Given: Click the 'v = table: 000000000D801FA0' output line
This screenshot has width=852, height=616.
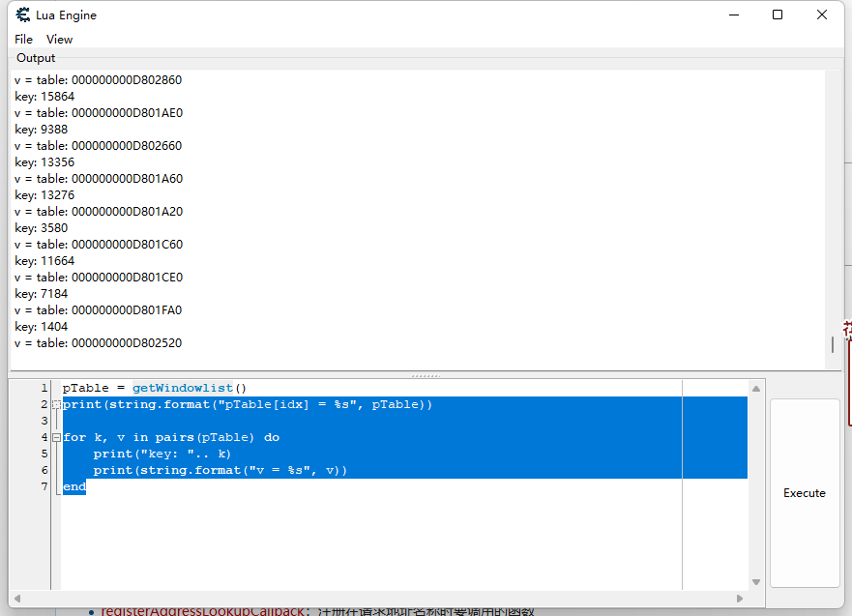Looking at the screenshot, I should (x=99, y=310).
